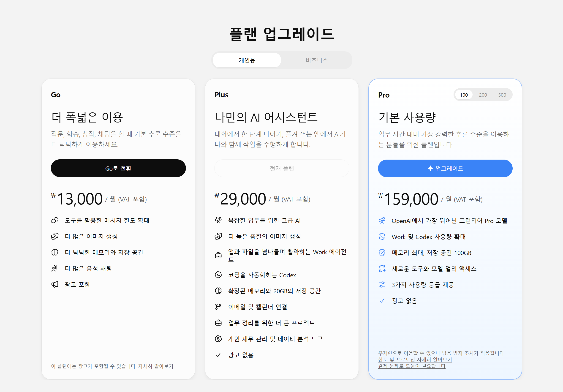Click the Go로 전환 button
The height and width of the screenshot is (392, 563).
(118, 168)
